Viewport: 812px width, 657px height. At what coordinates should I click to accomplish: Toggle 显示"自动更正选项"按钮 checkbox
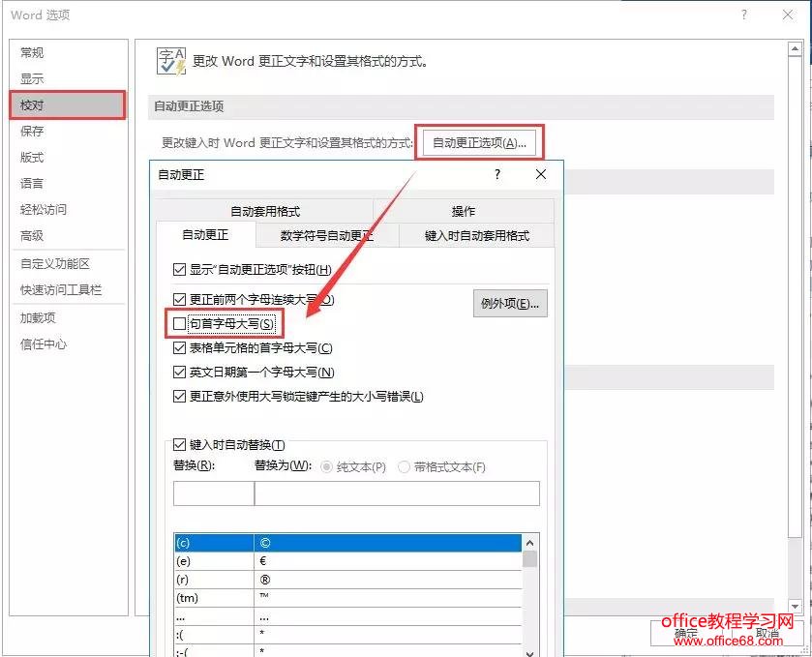(x=179, y=269)
